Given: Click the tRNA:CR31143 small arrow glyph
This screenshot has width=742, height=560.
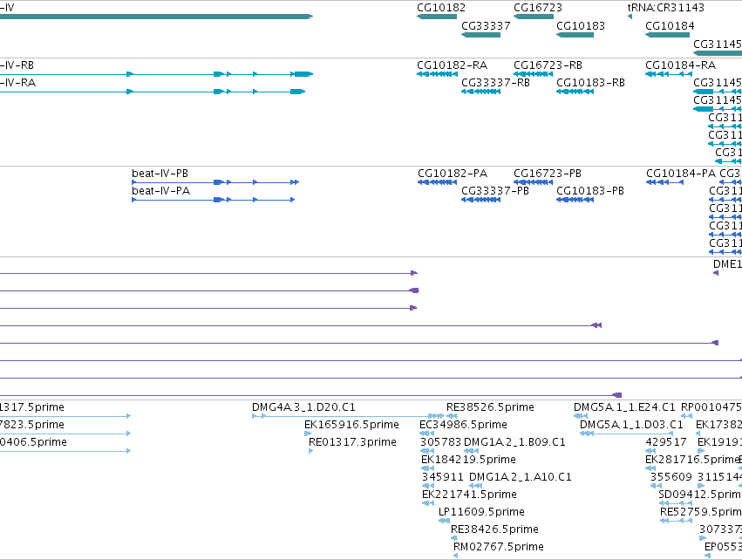Looking at the screenshot, I should point(630,17).
